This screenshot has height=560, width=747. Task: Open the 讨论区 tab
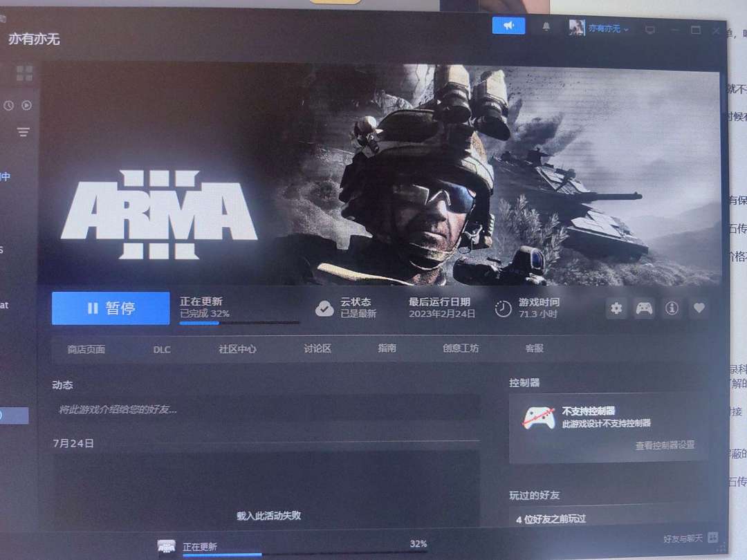coord(317,348)
